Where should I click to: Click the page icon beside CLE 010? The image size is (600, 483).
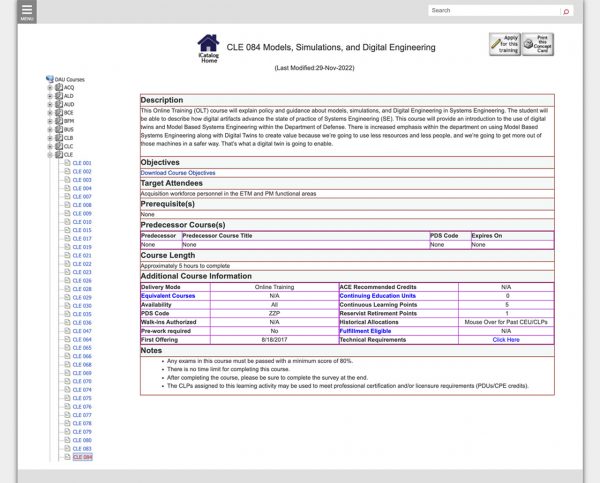(67, 222)
